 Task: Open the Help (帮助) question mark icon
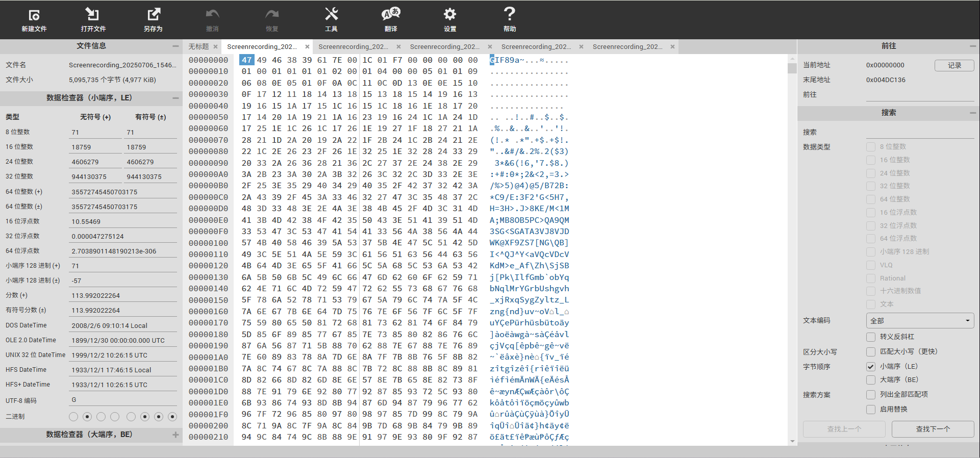click(x=509, y=19)
